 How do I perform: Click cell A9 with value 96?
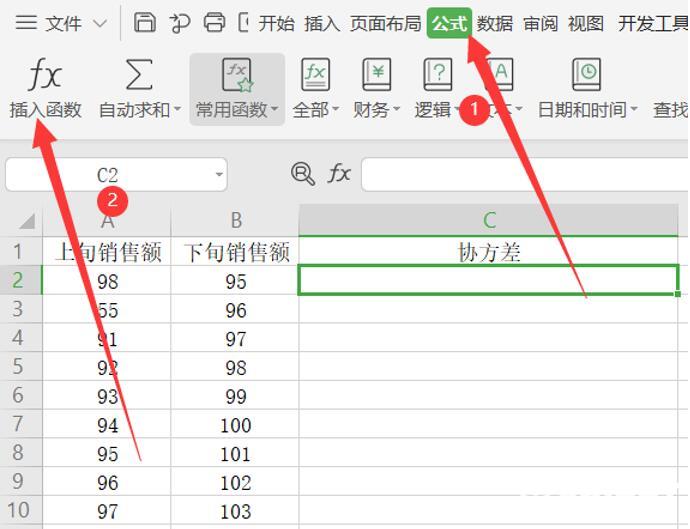click(107, 481)
